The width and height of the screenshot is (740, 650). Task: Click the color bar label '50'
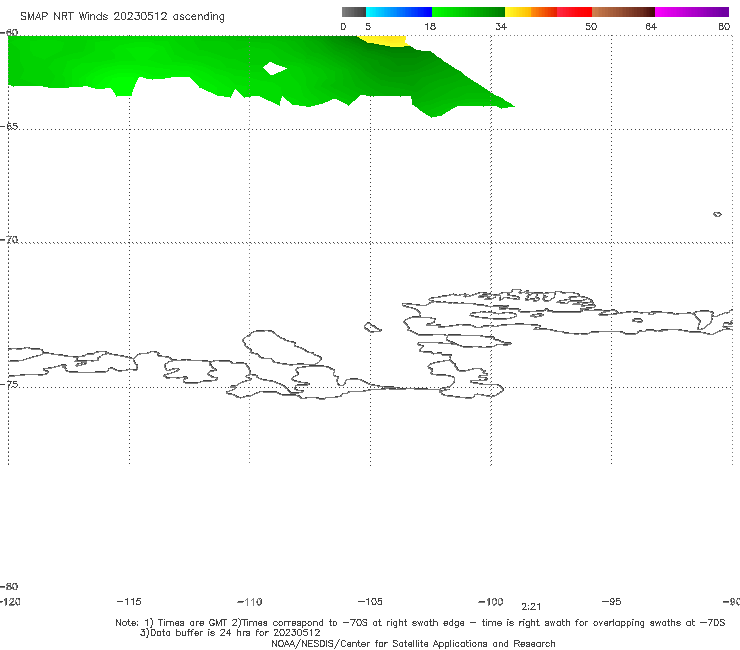click(591, 26)
